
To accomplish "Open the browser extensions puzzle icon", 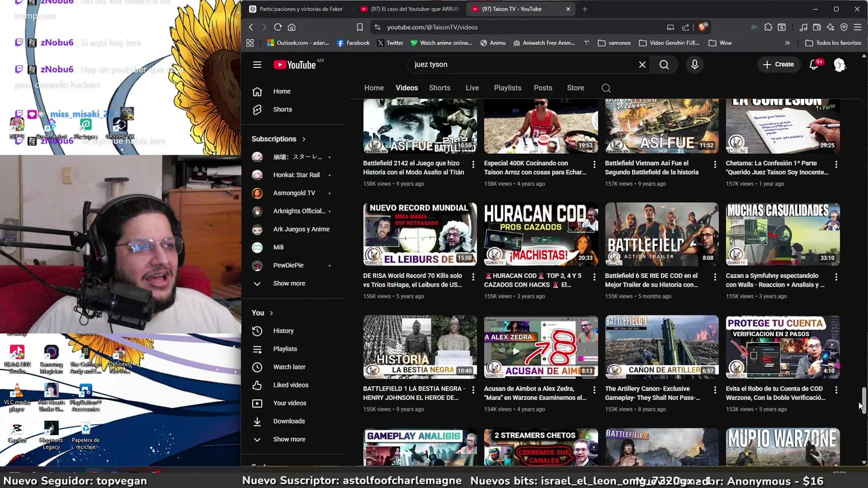I will [x=768, y=27].
